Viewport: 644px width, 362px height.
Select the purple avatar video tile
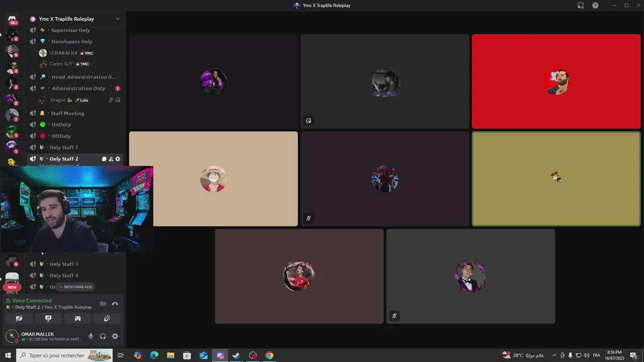click(213, 81)
